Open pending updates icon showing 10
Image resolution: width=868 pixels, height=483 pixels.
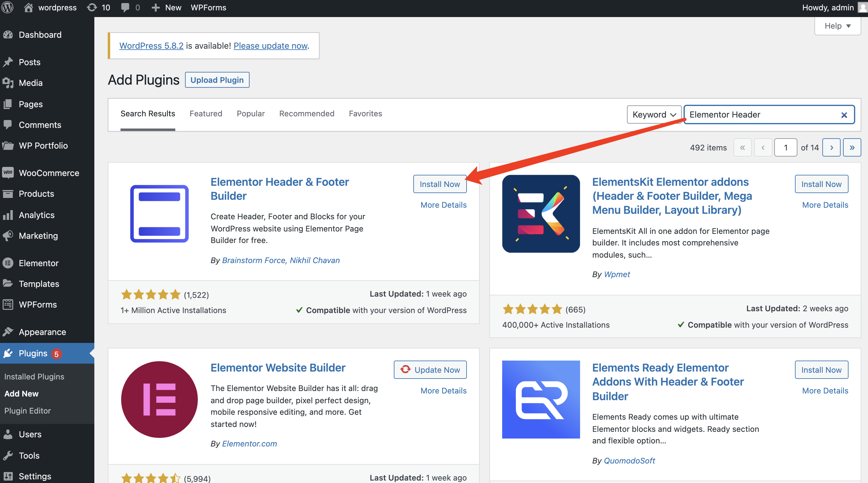coord(98,7)
